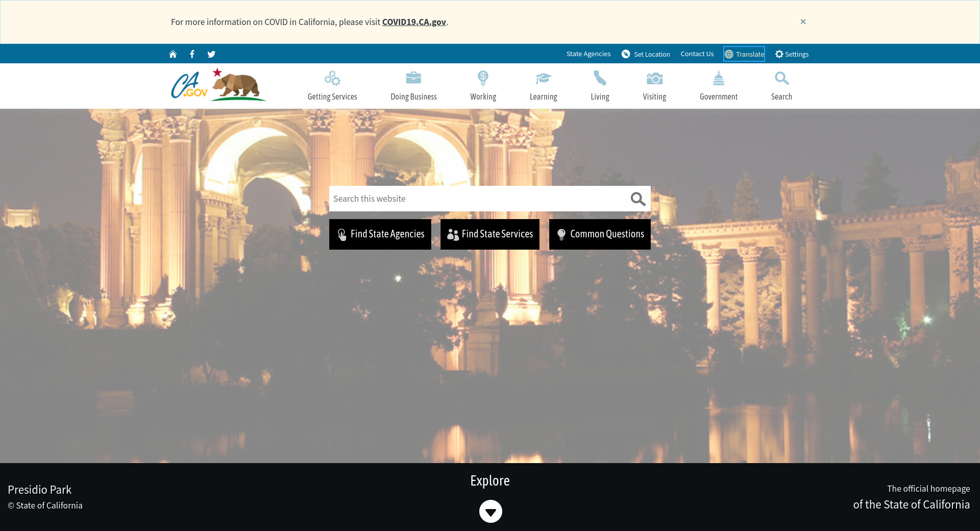Expand the Getting Services menu

[332, 86]
